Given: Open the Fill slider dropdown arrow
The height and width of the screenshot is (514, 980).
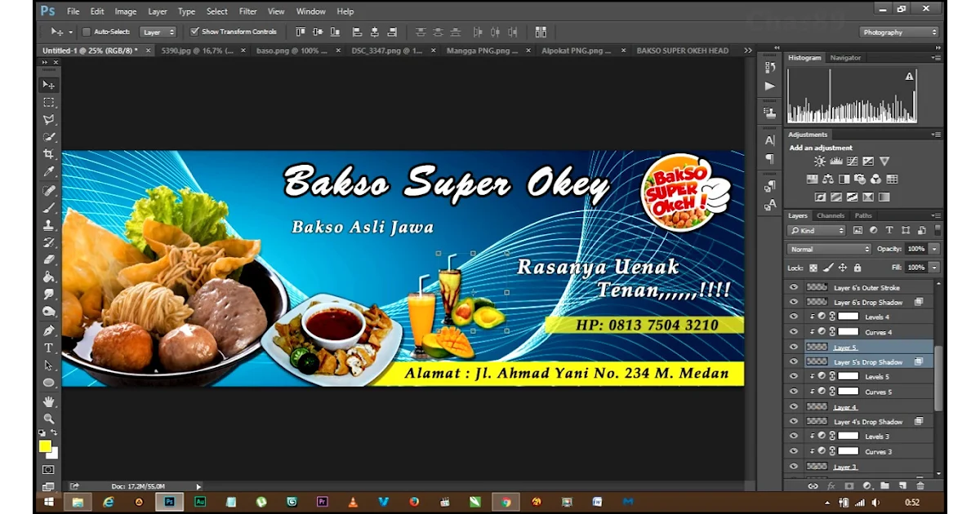Looking at the screenshot, I should pos(934,268).
